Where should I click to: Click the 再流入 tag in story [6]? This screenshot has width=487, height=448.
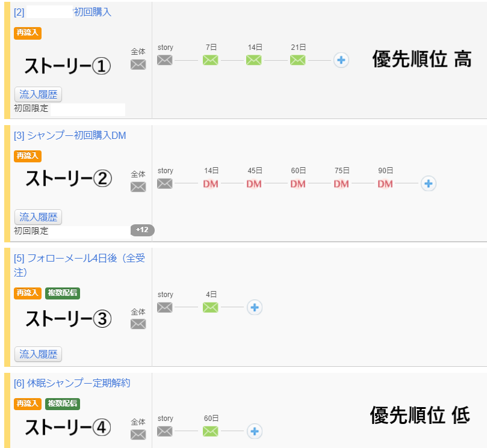28,404
